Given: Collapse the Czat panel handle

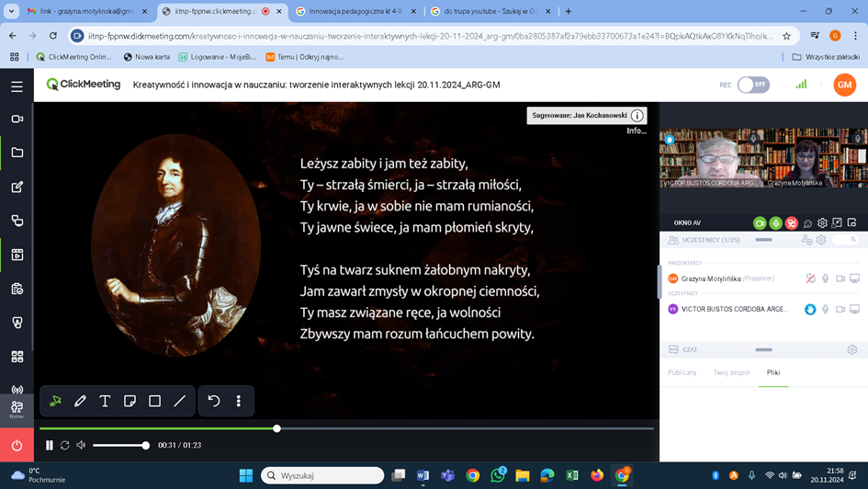Looking at the screenshot, I should click(763, 349).
